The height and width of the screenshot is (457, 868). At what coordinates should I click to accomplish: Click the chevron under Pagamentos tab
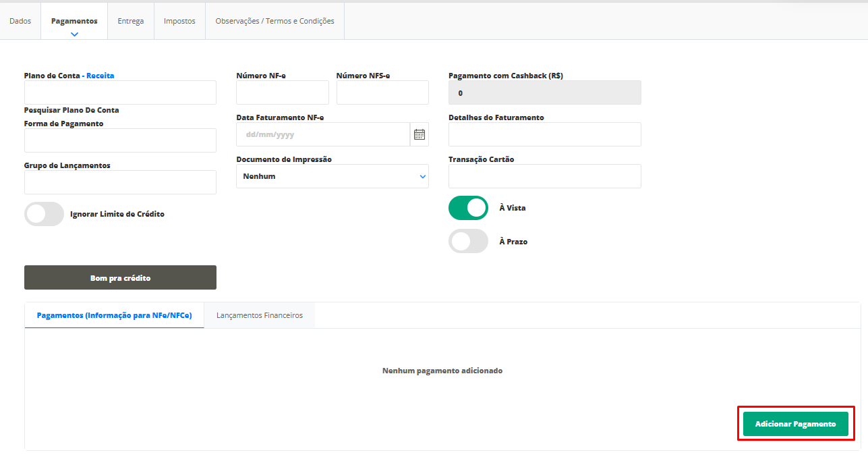pos(74,34)
